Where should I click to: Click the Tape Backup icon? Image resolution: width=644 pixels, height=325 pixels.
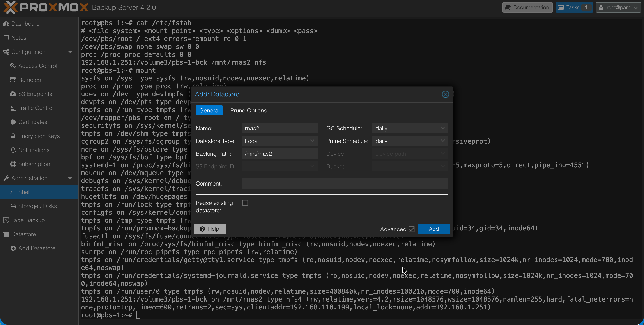(6, 220)
